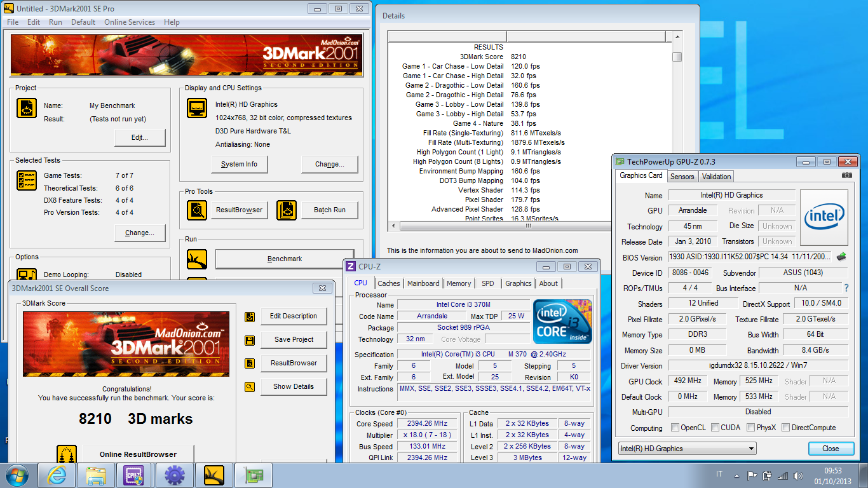Image resolution: width=868 pixels, height=488 pixels.
Task: Show hidden tray icons arrow
Action: click(x=736, y=475)
